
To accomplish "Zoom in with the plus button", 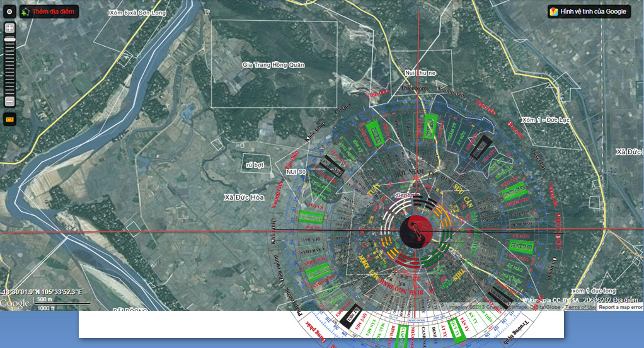I will click(10, 28).
